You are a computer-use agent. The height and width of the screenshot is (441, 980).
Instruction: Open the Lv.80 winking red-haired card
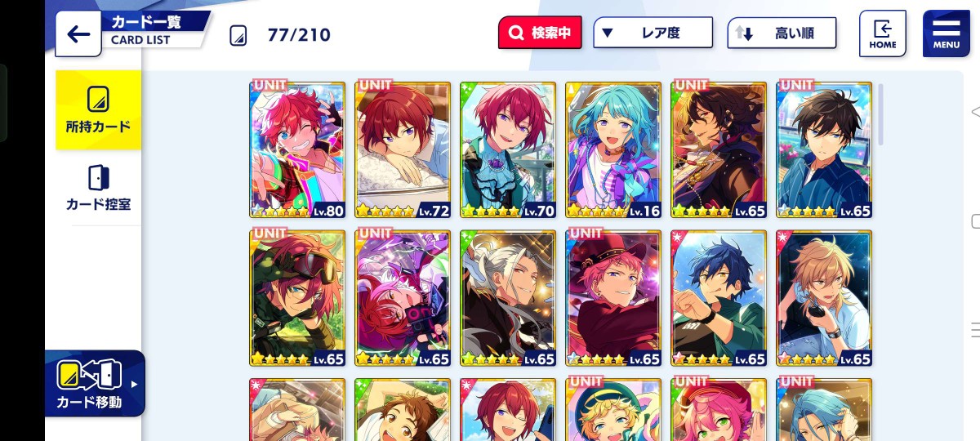[x=297, y=150]
